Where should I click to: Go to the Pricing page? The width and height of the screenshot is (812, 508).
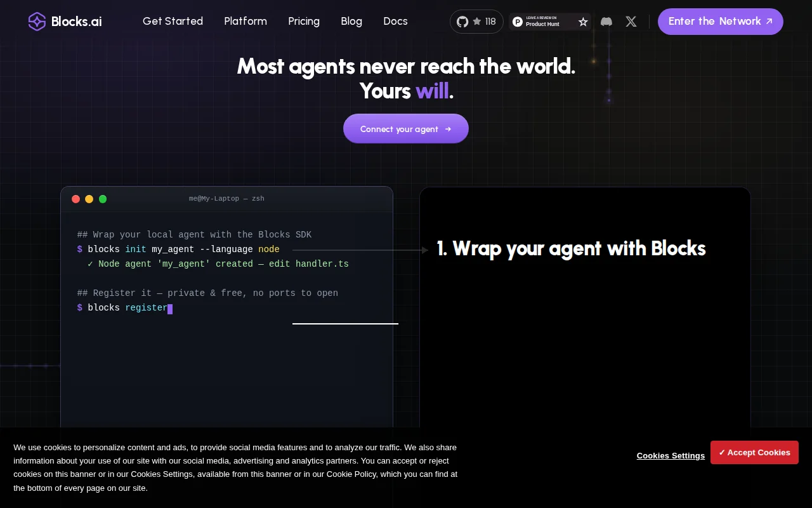click(x=304, y=21)
